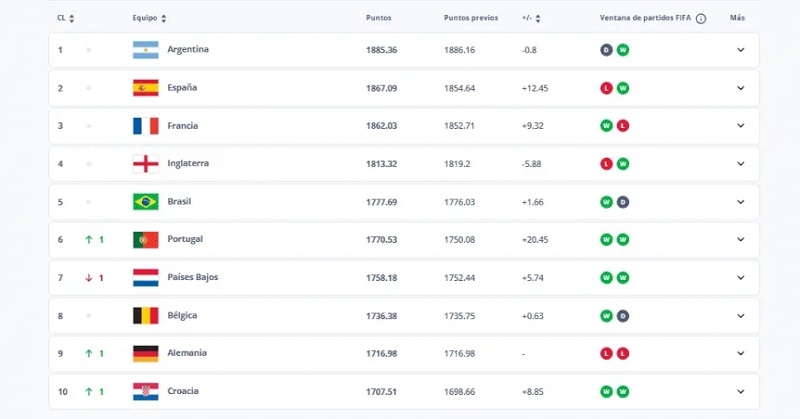Screen dimensions: 800x419
Task: Expand the Argentina row details
Action: 740,50
